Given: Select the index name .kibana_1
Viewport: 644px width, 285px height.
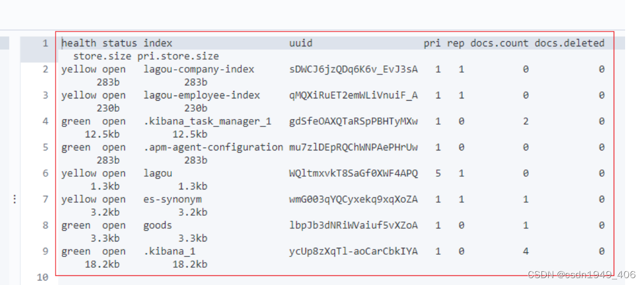Looking at the screenshot, I should (170, 251).
